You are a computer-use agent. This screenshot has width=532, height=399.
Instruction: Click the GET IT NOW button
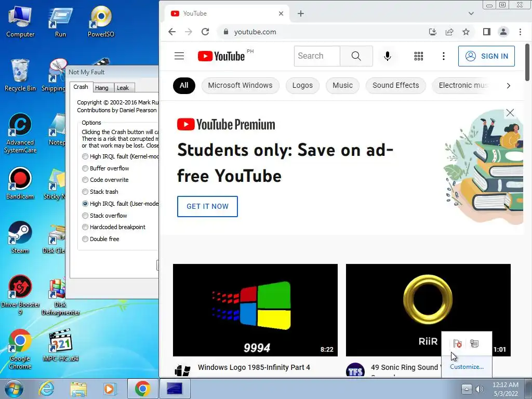[207, 206]
